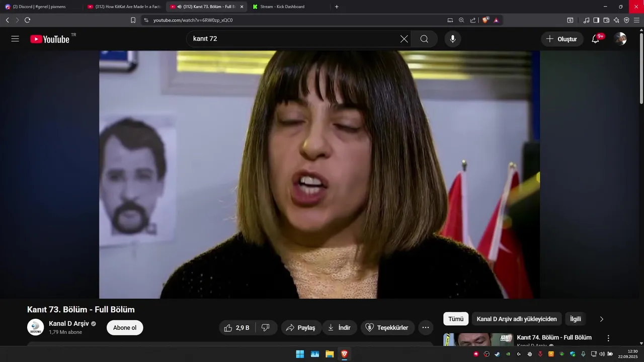Expand more filter chips with arrow
The width and height of the screenshot is (644, 362).
point(601,319)
